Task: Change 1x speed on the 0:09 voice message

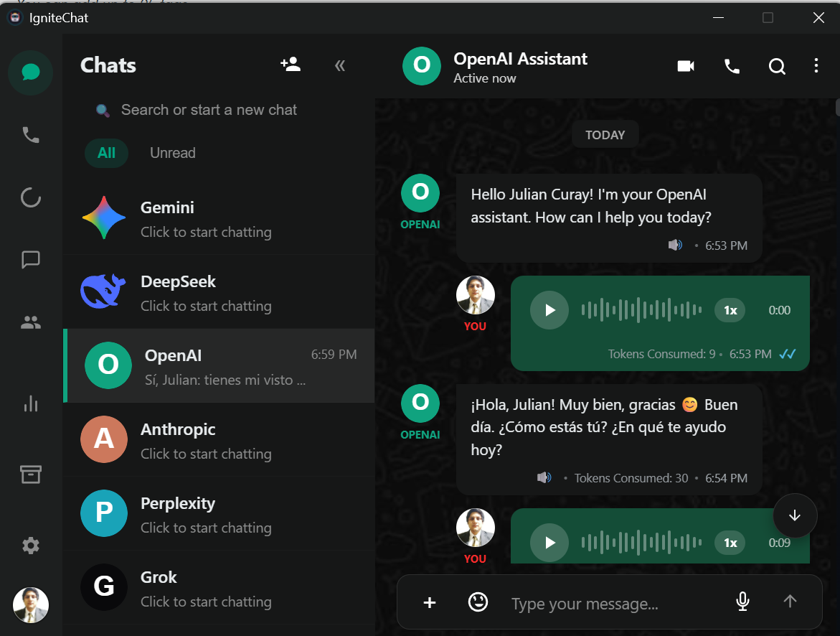Action: tap(730, 543)
